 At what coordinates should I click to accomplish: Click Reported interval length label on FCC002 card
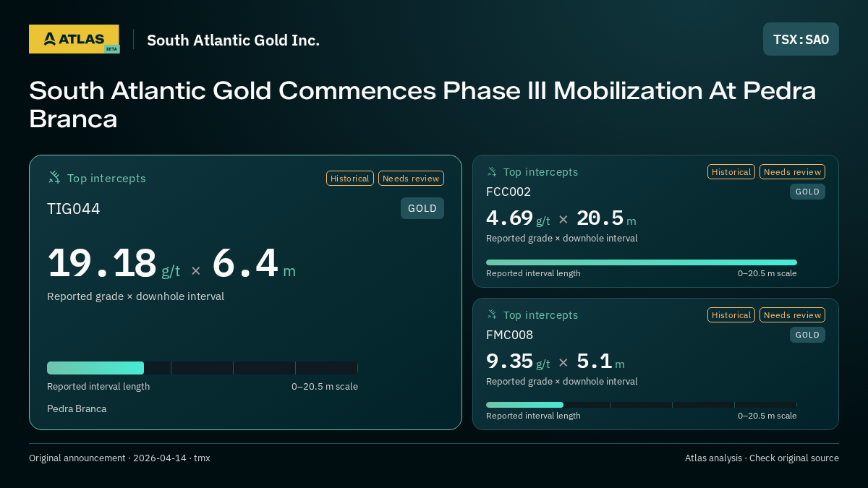point(533,273)
